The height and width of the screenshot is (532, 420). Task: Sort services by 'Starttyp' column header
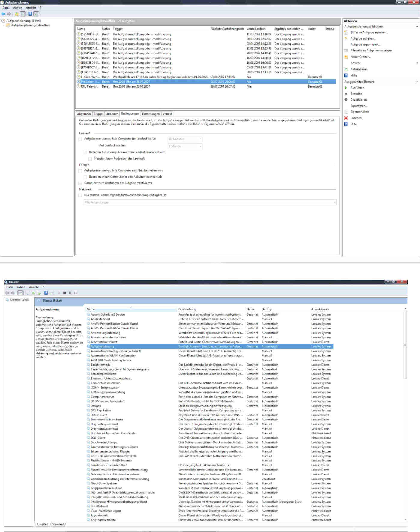point(267,309)
